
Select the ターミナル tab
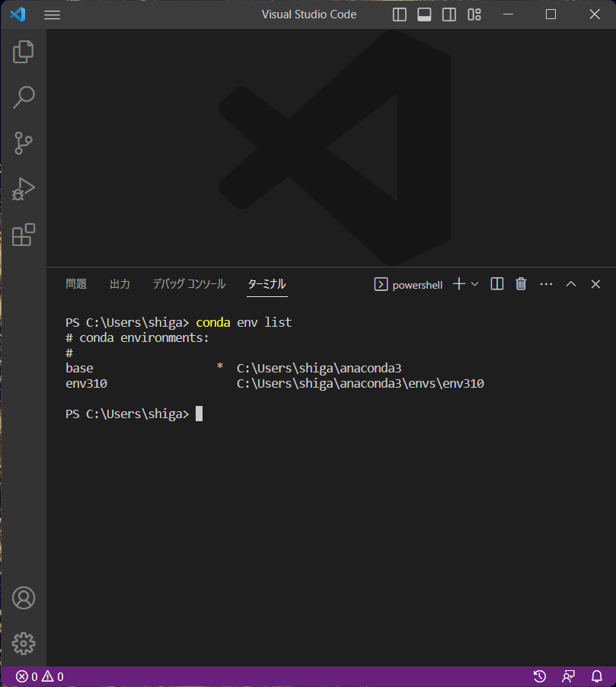267,284
